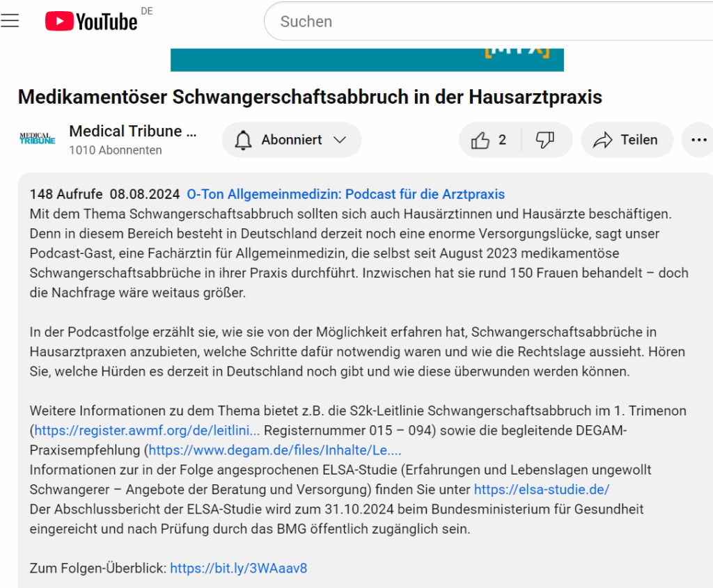
Task: Like the video with thumbs-up
Action: (480, 140)
